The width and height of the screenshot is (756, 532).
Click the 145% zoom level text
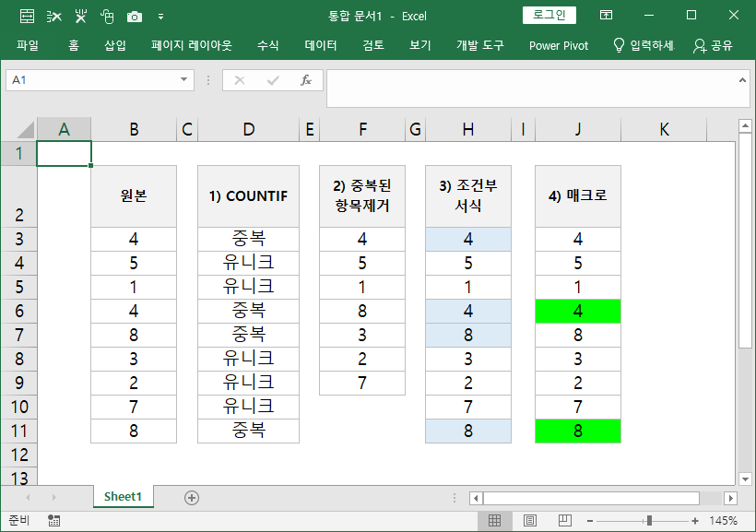click(723, 521)
